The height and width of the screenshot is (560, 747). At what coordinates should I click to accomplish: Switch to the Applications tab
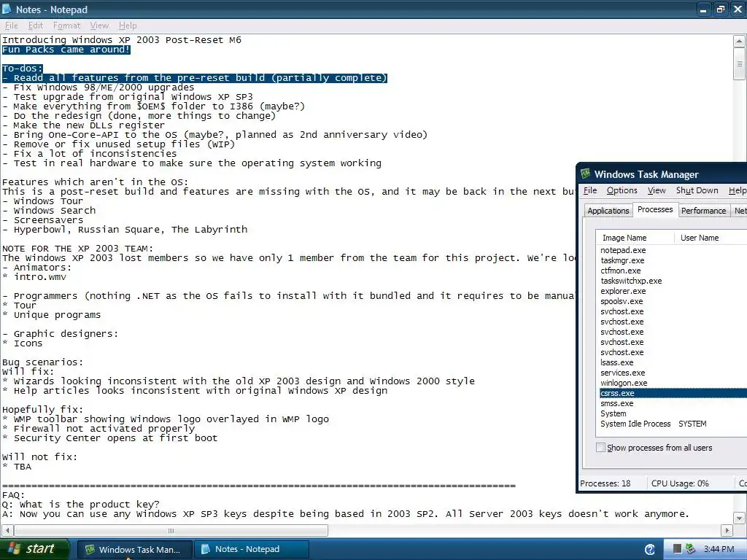click(608, 211)
